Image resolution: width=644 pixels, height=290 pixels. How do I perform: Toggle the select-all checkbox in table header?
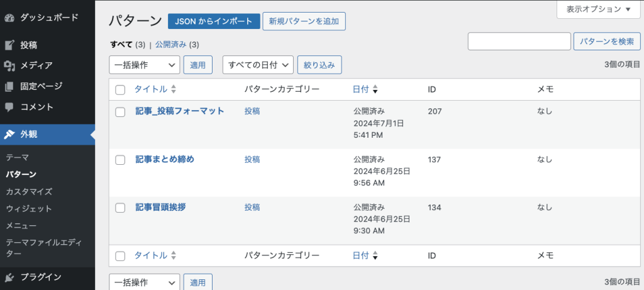pos(121,89)
